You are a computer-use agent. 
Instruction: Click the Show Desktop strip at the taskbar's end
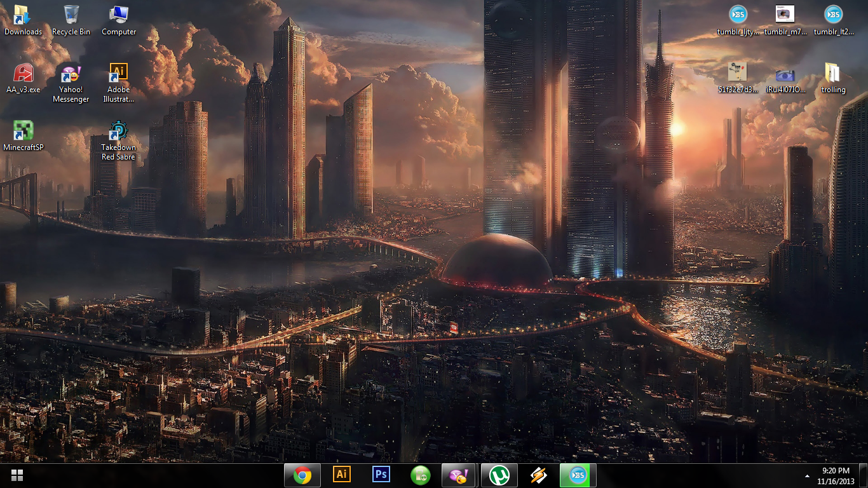coord(864,475)
